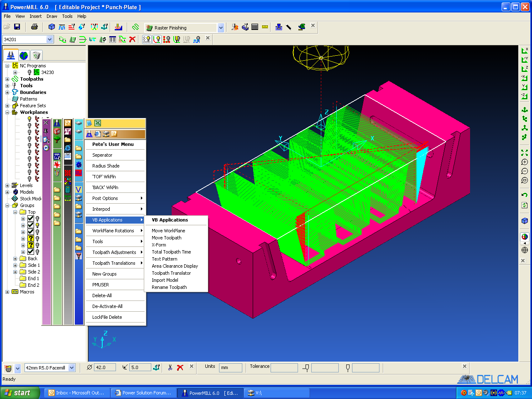Image resolution: width=532 pixels, height=399 pixels.
Task: Collapse the Workplanes tree node
Action: (7, 112)
